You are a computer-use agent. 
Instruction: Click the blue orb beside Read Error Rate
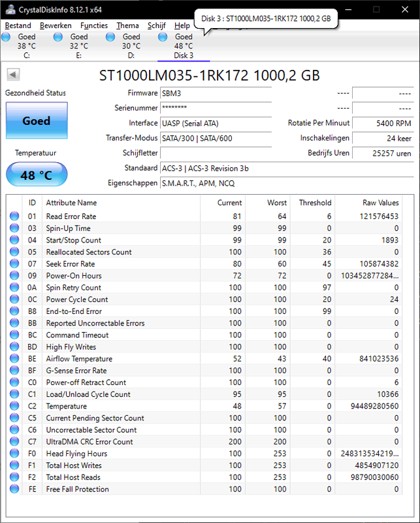tap(14, 216)
